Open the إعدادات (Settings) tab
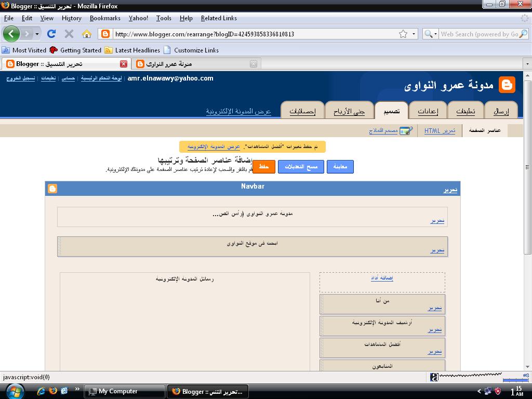This screenshot has height=399, width=532. tap(428, 111)
